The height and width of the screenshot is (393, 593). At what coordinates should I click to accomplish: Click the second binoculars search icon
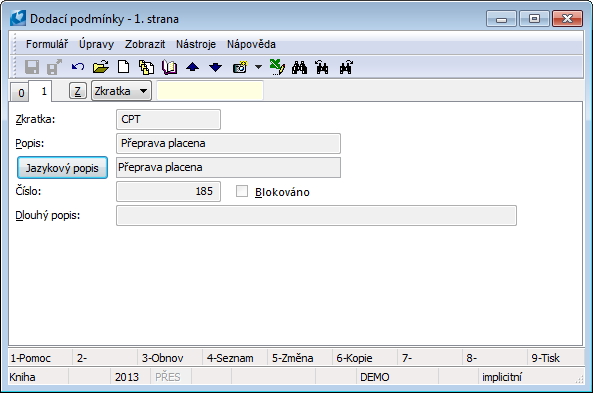pyautogui.click(x=322, y=67)
